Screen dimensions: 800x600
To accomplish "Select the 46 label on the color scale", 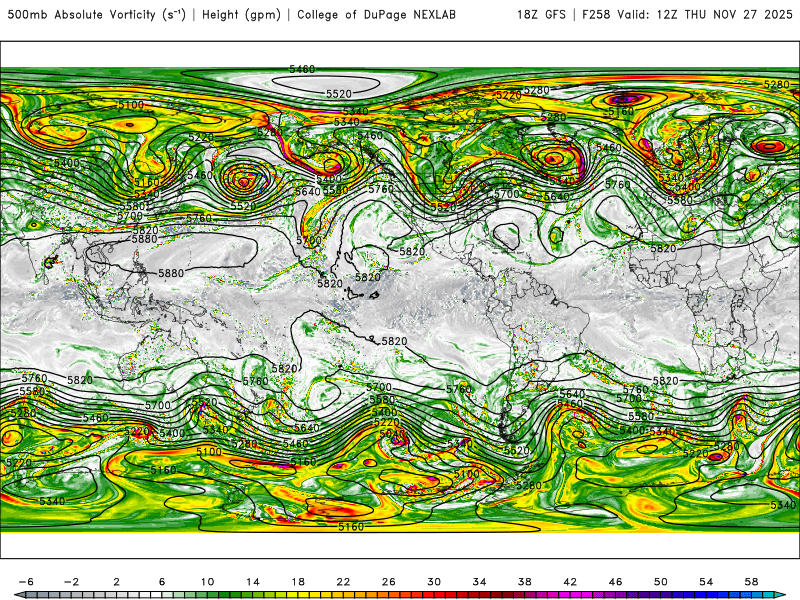I will 616,582.
